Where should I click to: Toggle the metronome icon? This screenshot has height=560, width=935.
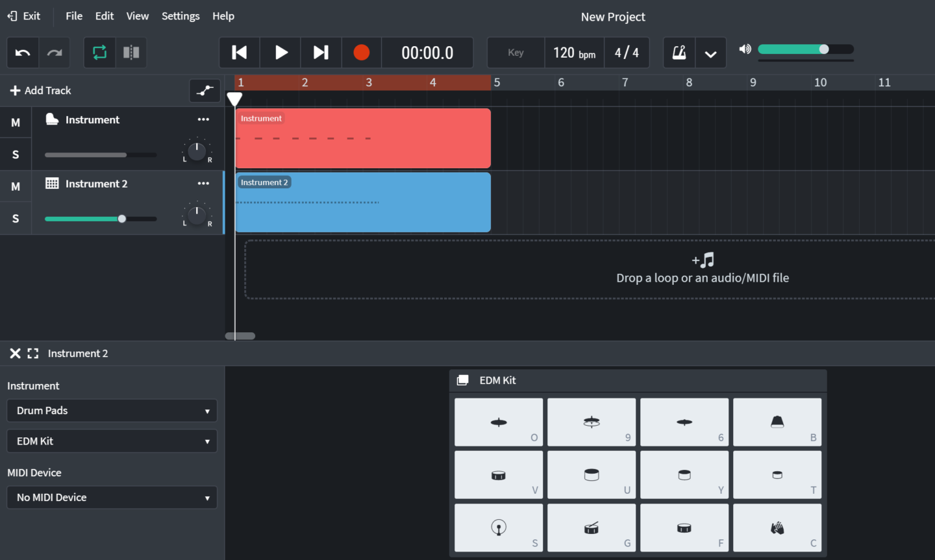(679, 53)
